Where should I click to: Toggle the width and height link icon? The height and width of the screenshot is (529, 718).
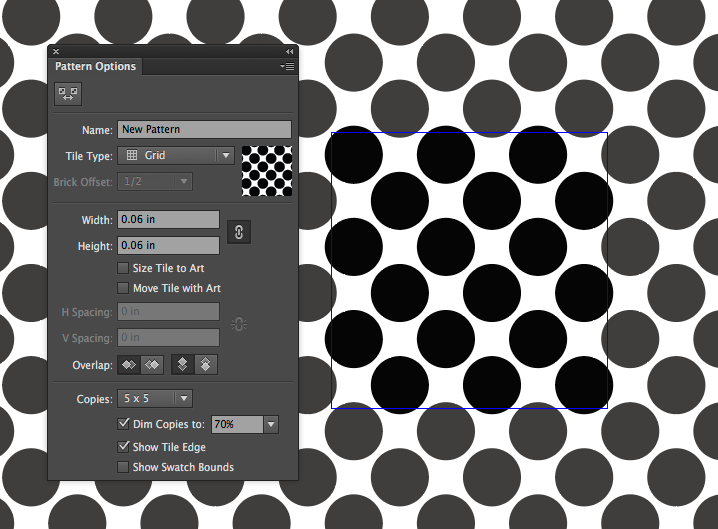(239, 232)
